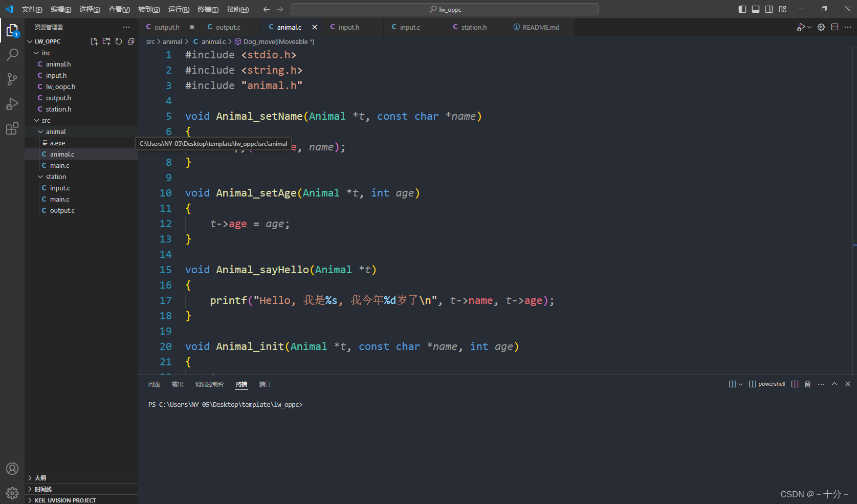Go back in navigation history
This screenshot has height=504, width=857.
click(x=266, y=9)
